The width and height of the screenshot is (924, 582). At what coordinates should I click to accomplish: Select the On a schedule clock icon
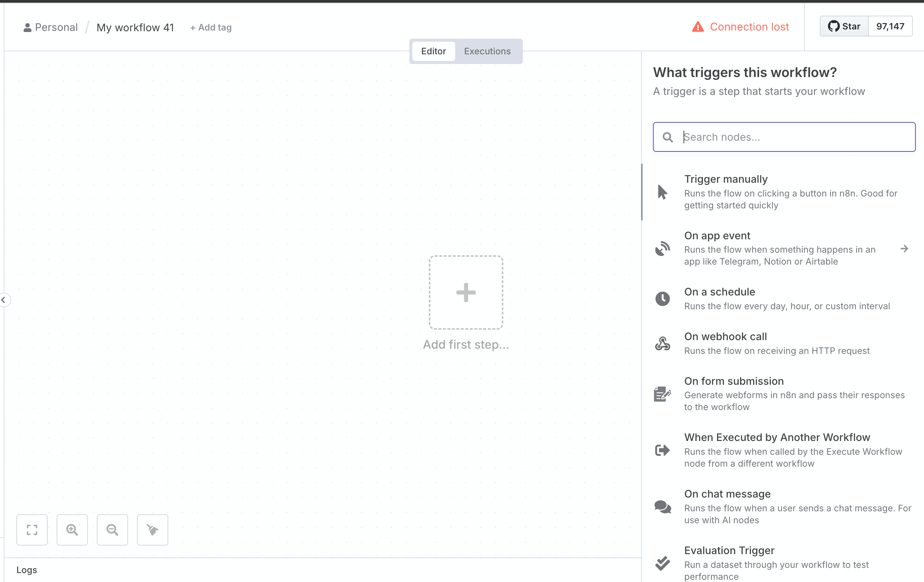pyautogui.click(x=662, y=298)
